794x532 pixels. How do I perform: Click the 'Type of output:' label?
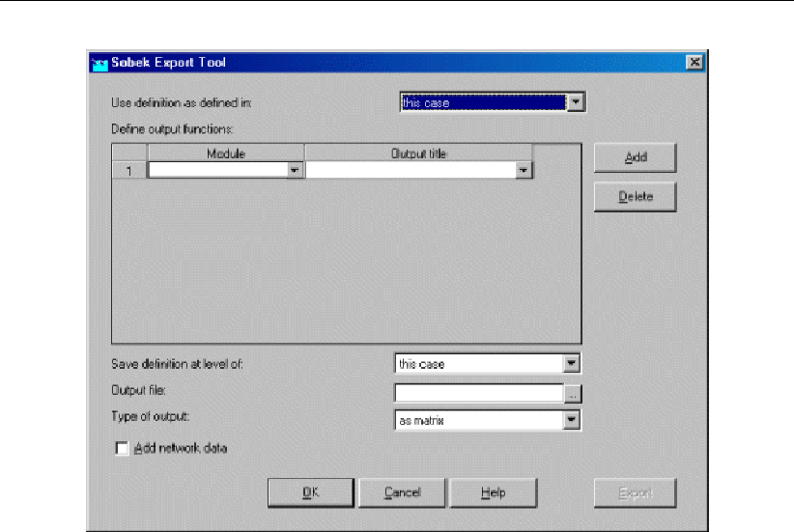151,416
